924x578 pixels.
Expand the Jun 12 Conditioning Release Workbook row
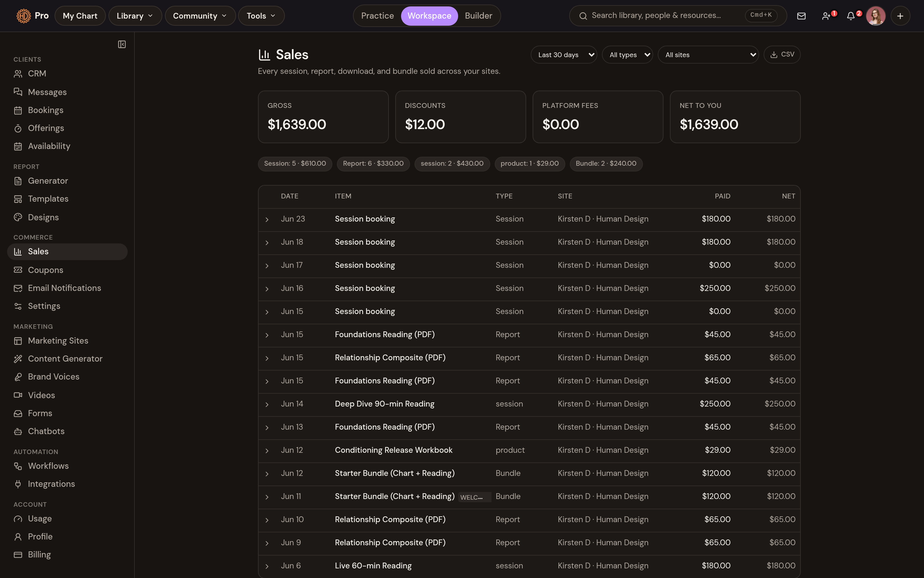pyautogui.click(x=267, y=451)
